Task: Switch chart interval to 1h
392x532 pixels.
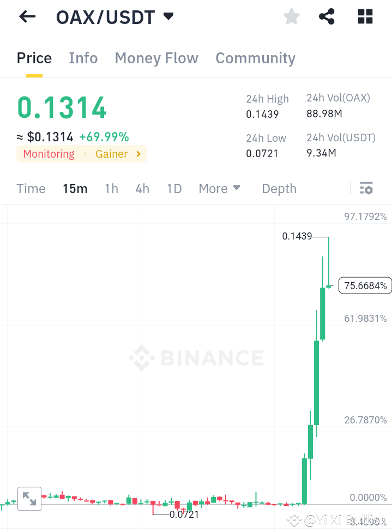Action: [x=111, y=188]
